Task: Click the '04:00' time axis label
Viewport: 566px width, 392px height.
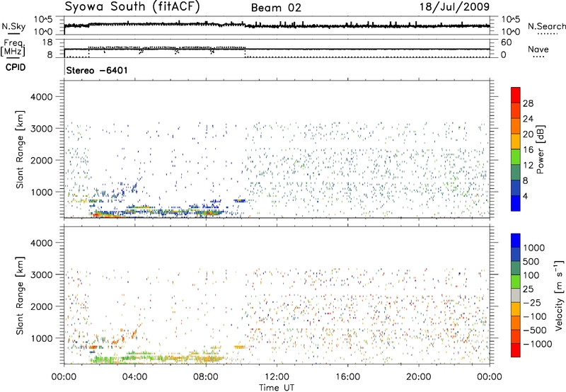Action: click(135, 377)
